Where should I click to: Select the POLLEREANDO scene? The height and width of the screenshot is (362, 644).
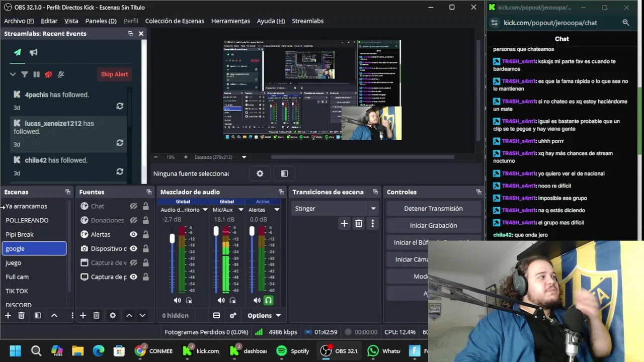click(34, 220)
